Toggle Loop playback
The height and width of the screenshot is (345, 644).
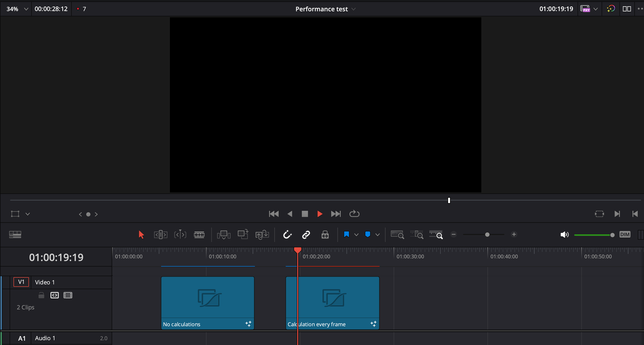(354, 213)
